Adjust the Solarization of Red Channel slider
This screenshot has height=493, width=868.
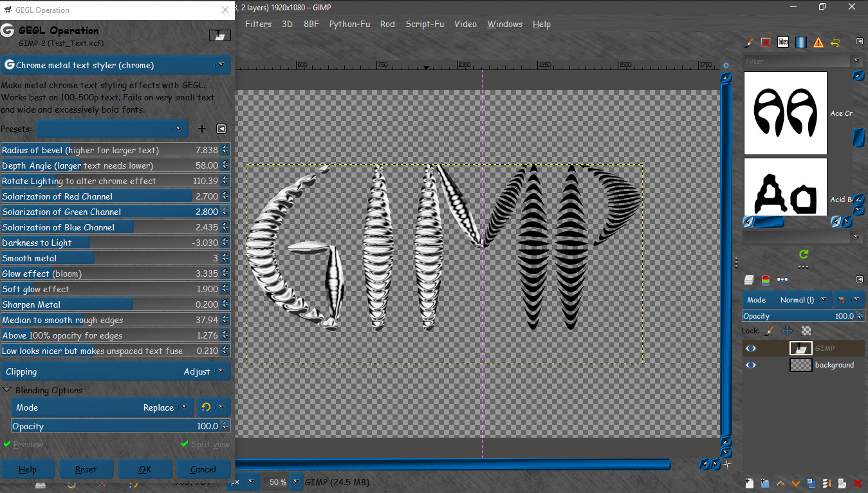[116, 196]
